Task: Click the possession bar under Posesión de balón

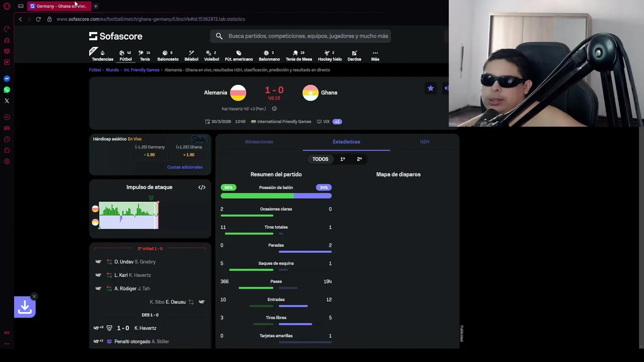Action: point(276,196)
